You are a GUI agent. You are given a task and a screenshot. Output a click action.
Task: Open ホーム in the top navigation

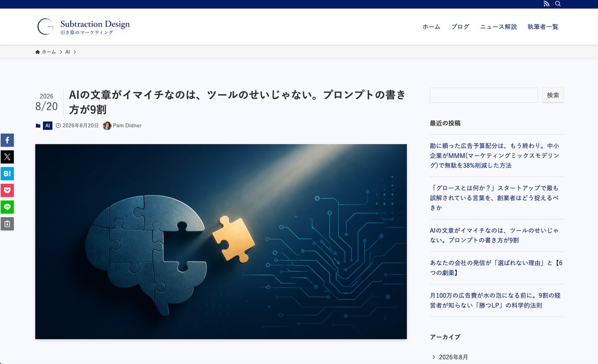click(x=431, y=27)
